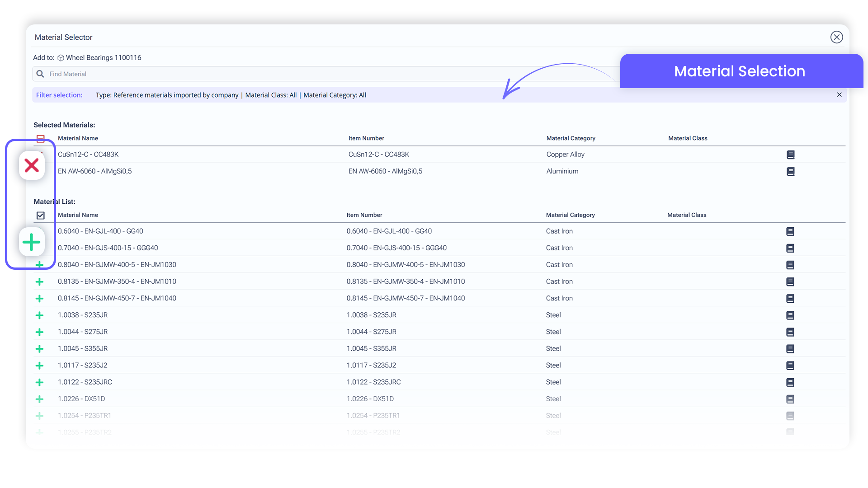Open the Material Class icon on EN AW-6060 row
Image resolution: width=868 pixels, height=488 pixels.
tap(790, 172)
